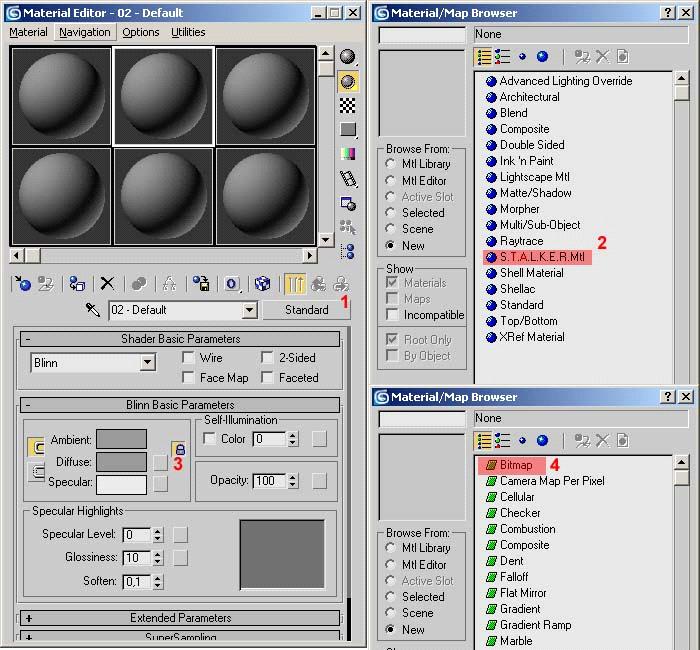The image size is (700, 650).
Task: Select Mtl Library radio in top browser
Action: coord(391,164)
